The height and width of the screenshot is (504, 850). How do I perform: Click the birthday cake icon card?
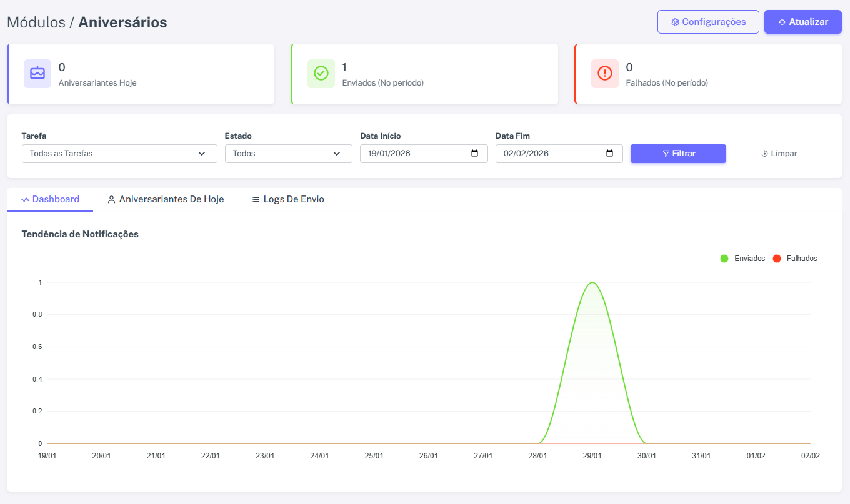click(x=37, y=74)
